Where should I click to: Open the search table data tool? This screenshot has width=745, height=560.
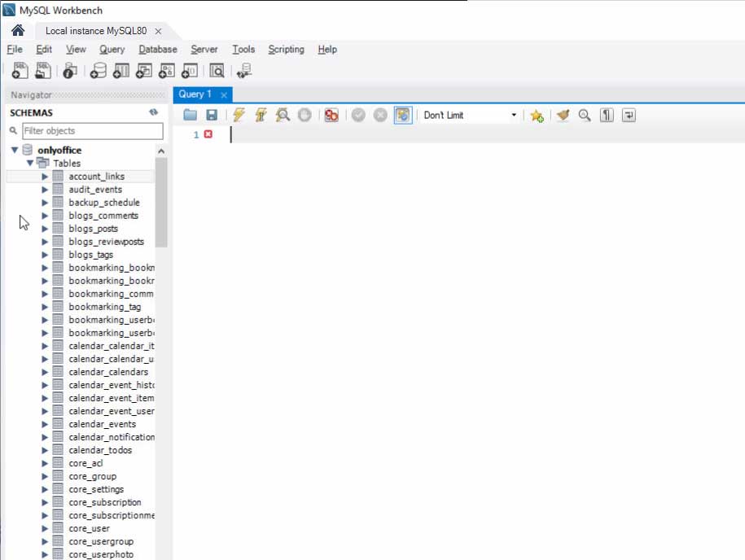[217, 71]
